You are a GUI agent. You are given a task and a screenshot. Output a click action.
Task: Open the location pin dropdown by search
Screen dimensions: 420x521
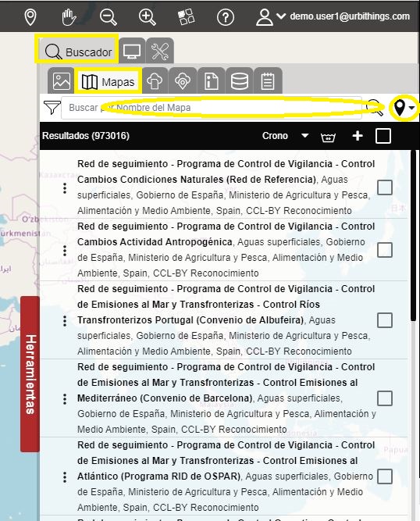click(x=404, y=108)
